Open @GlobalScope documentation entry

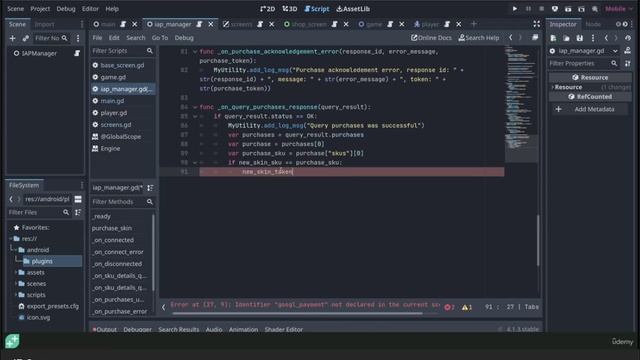tap(120, 136)
